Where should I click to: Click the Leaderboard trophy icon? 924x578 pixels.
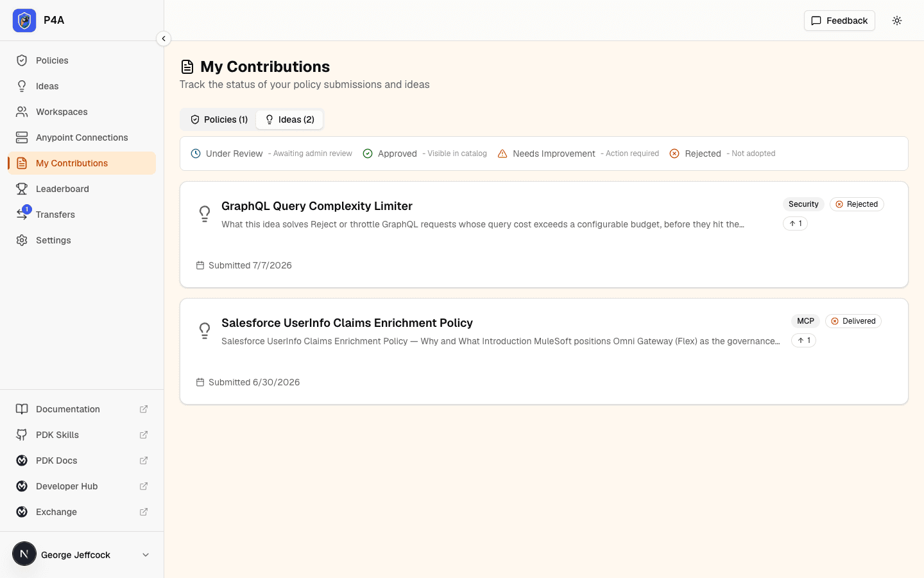tap(22, 189)
